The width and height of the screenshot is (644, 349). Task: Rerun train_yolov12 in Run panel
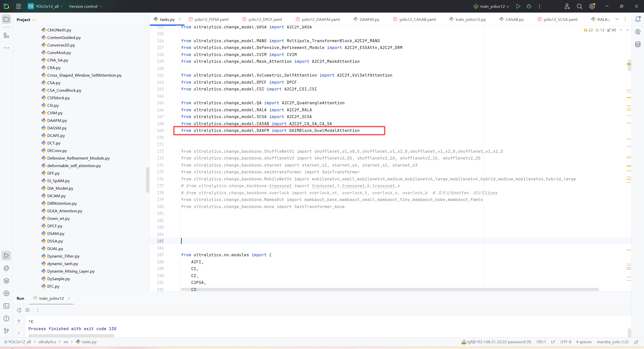point(19,310)
